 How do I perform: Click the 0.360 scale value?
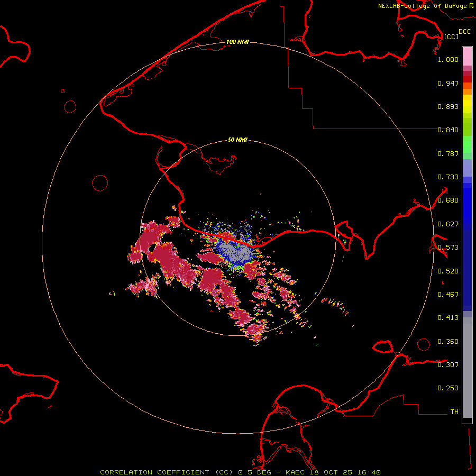[x=448, y=342]
